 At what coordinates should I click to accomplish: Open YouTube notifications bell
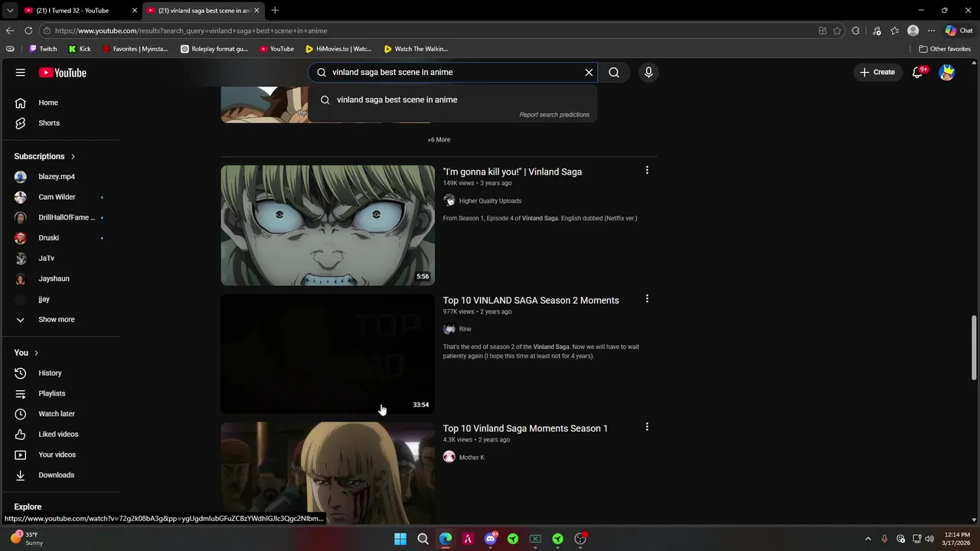(x=918, y=72)
